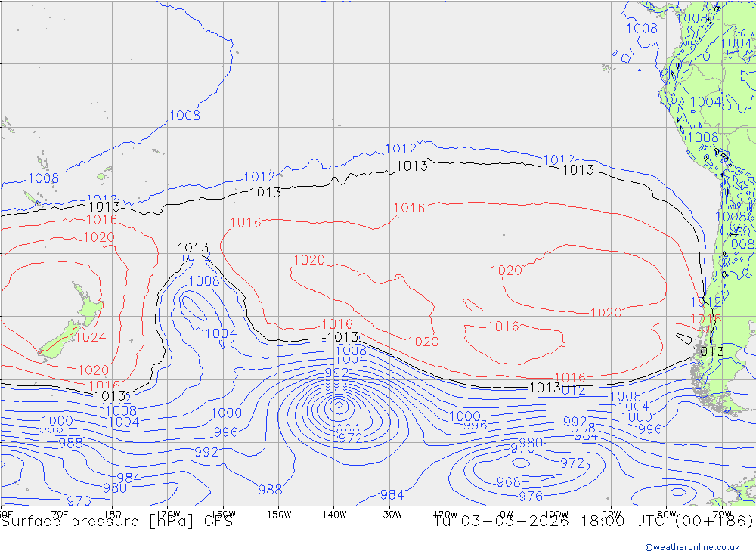This screenshot has height=554, width=756.
Task: Click the 1008 label on the contour near Samoa
Action: [184, 116]
